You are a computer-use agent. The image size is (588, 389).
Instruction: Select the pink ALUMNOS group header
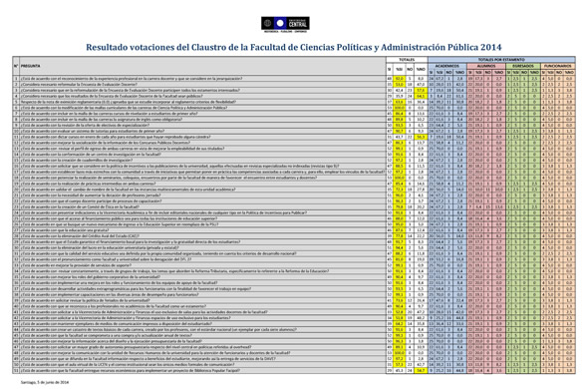click(486, 66)
